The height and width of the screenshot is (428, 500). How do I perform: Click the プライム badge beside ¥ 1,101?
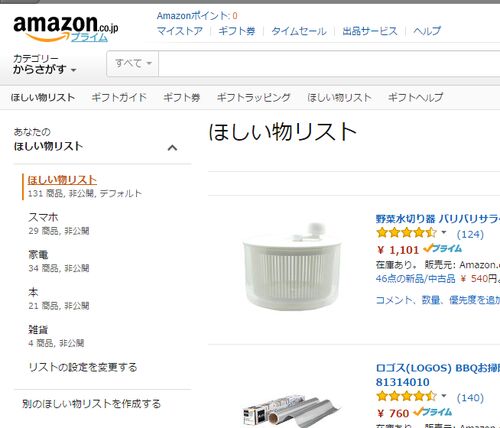443,249
